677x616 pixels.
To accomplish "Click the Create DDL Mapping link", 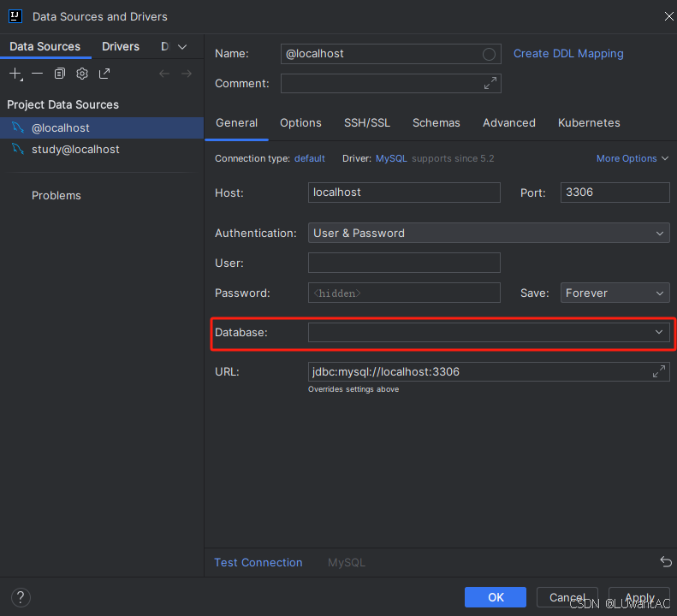I will pyautogui.click(x=568, y=54).
